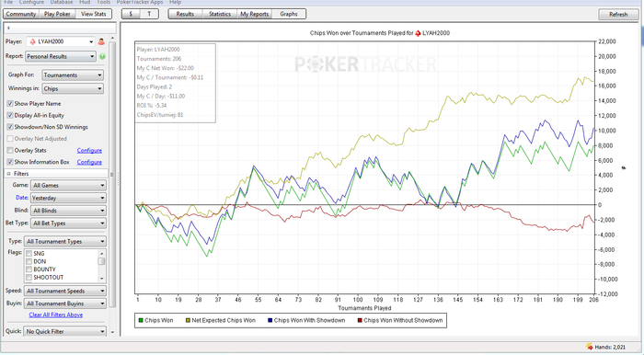The width and height of the screenshot is (644, 355).
Task: Uncheck Display All-in Equity
Action: tap(10, 115)
